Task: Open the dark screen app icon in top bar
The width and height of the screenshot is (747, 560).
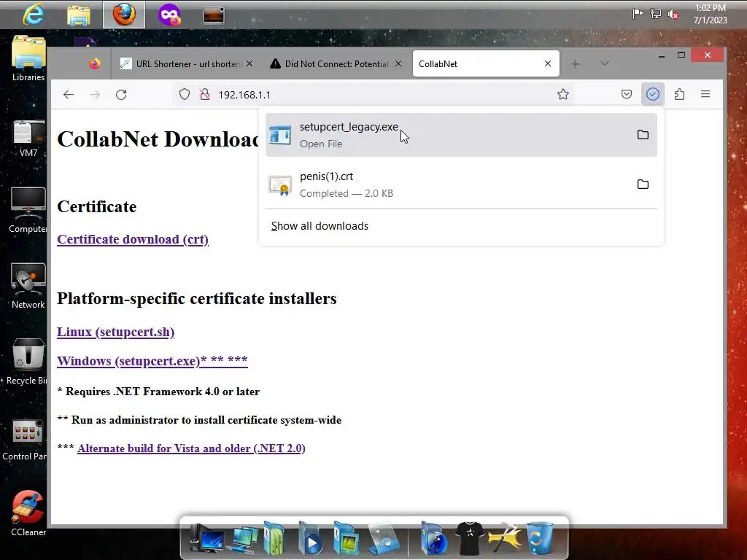Action: pyautogui.click(x=214, y=15)
